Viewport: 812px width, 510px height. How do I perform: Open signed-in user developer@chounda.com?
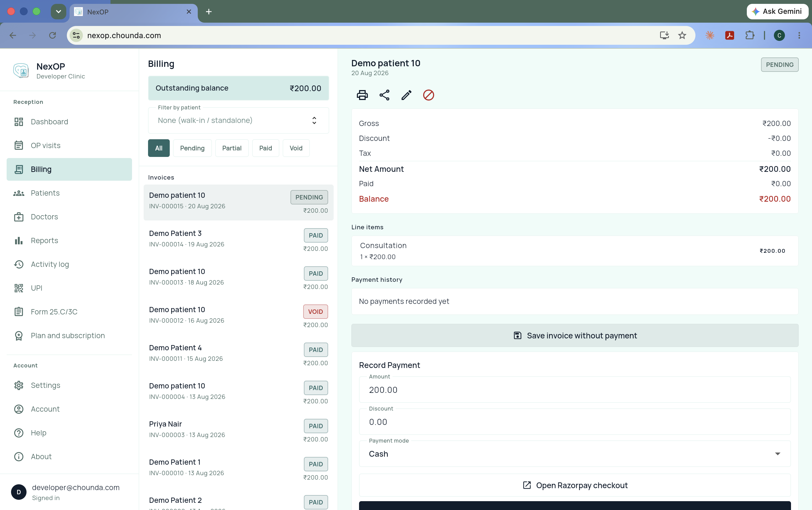point(69,492)
